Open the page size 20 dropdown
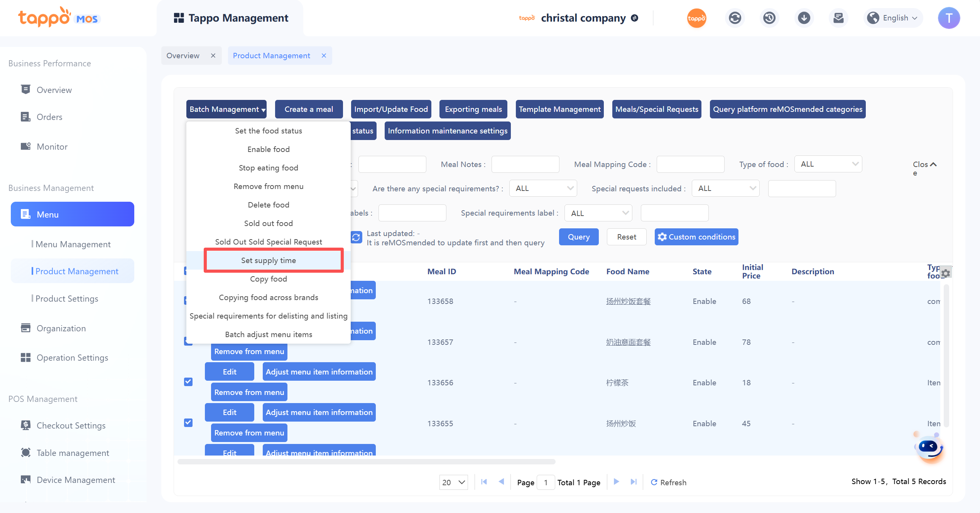980x513 pixels. (453, 482)
